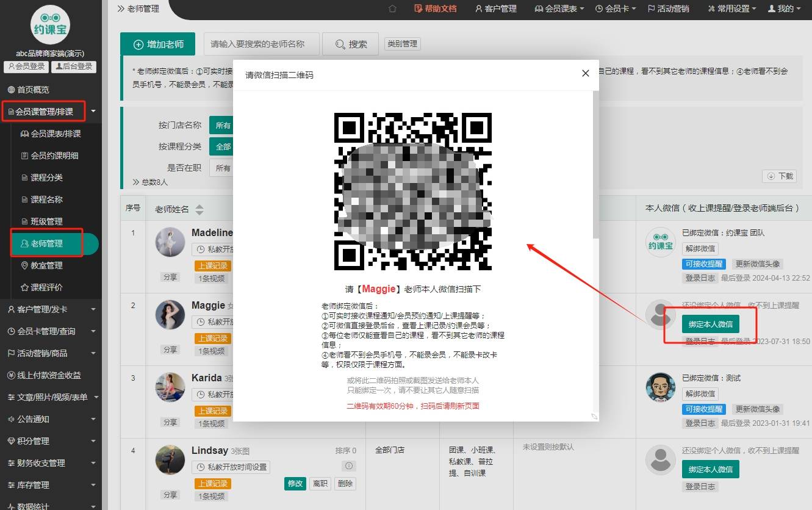Close the QR code dialog
Image resolution: width=812 pixels, height=510 pixels.
[586, 73]
